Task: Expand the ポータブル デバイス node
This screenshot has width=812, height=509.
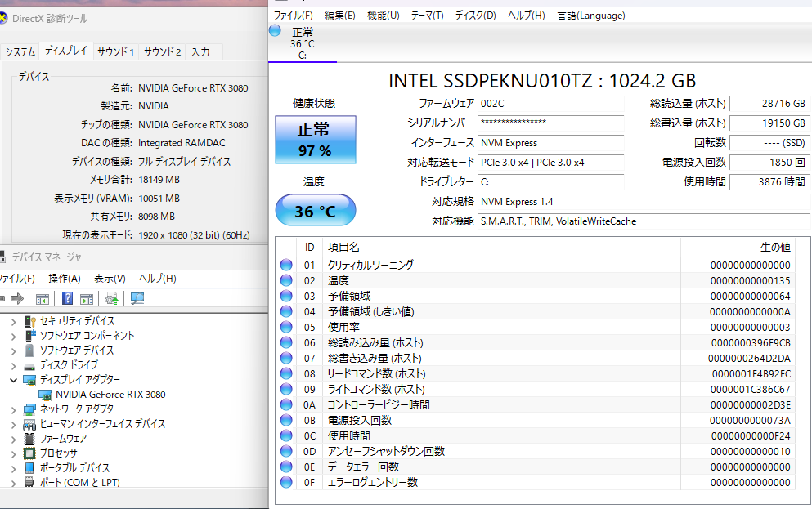Action: click(x=13, y=469)
